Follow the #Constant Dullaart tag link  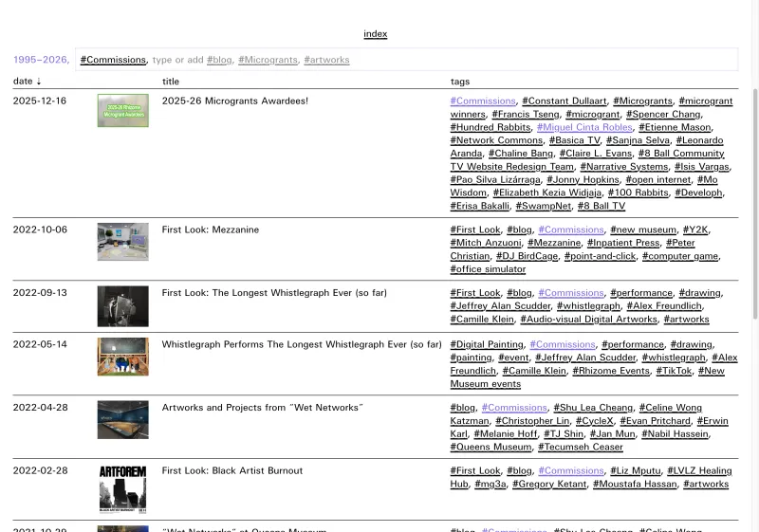coord(564,101)
